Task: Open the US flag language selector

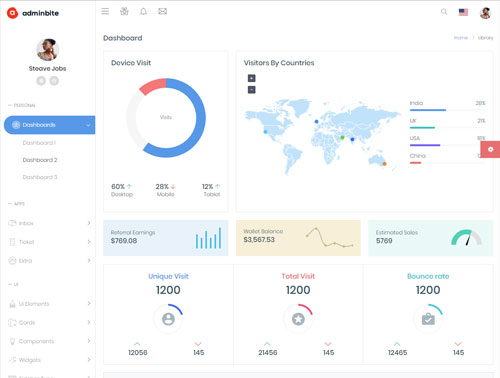Action: [x=463, y=12]
